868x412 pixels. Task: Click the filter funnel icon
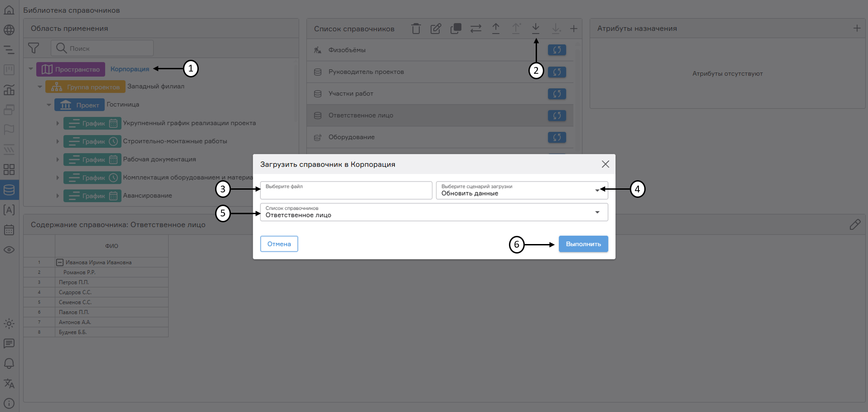tap(34, 48)
